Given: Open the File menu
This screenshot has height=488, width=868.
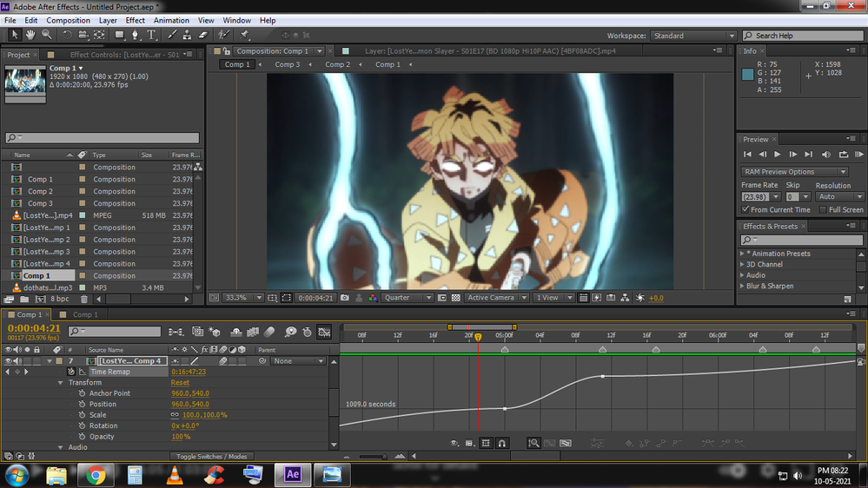Looking at the screenshot, I should (10, 21).
